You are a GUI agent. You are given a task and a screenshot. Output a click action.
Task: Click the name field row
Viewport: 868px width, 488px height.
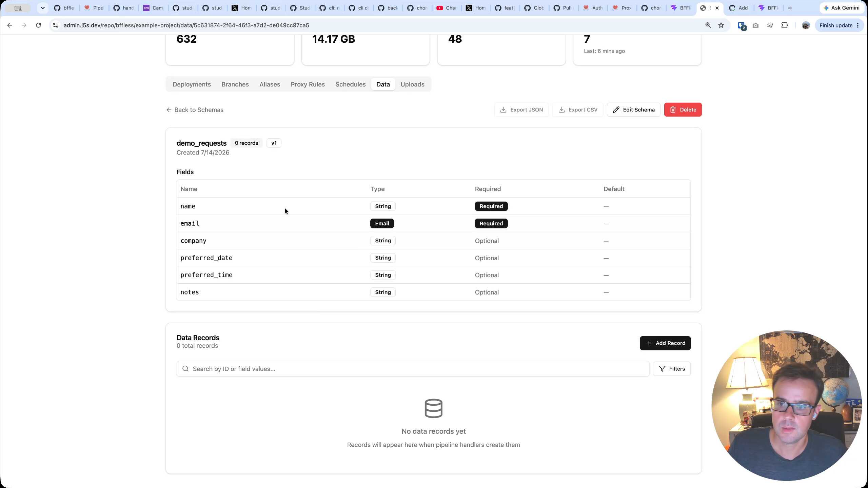tap(433, 206)
